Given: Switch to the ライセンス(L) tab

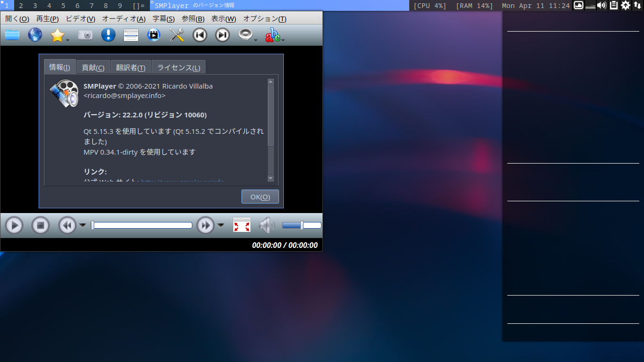Looking at the screenshot, I should [x=179, y=67].
